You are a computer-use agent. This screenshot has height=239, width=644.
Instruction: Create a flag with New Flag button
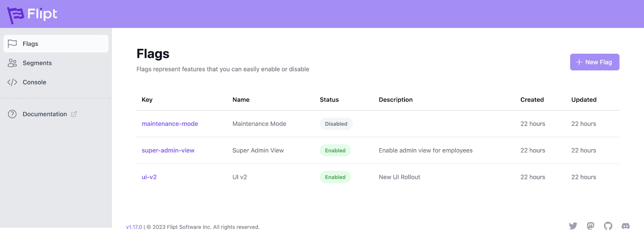[594, 62]
